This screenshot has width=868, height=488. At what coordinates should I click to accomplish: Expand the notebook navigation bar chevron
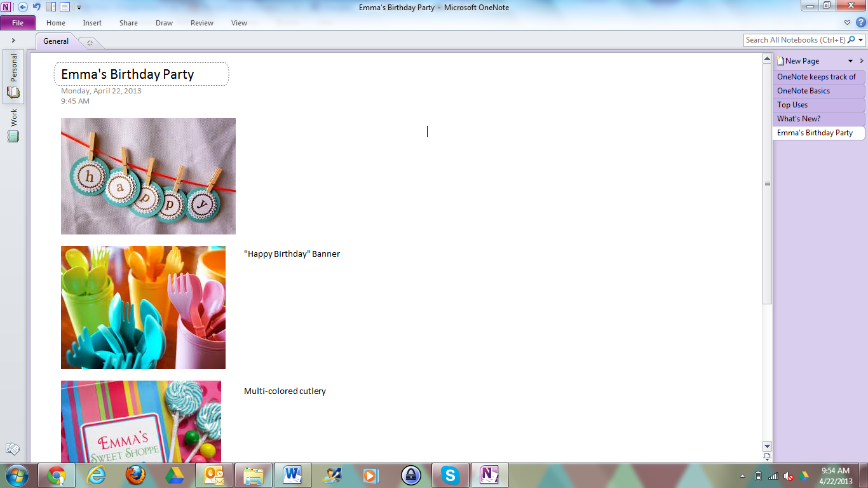[x=13, y=40]
